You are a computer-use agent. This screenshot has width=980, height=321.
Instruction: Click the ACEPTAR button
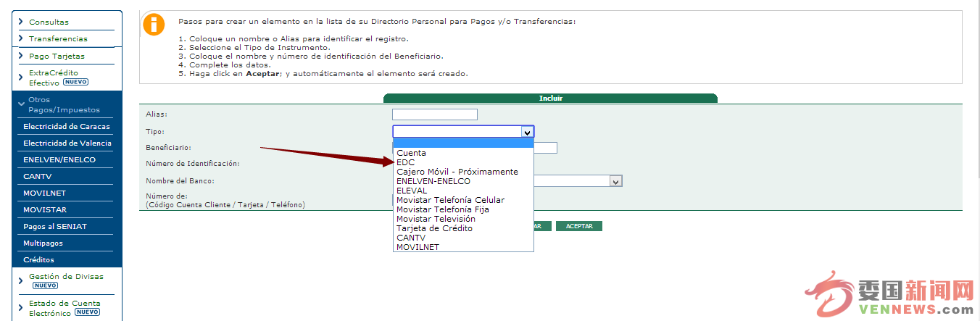tap(579, 226)
